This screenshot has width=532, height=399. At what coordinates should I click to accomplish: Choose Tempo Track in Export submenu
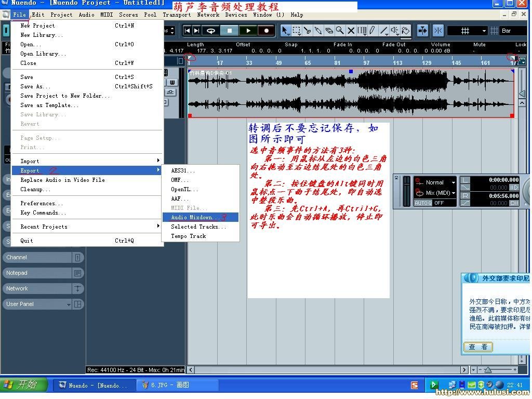click(x=200, y=236)
